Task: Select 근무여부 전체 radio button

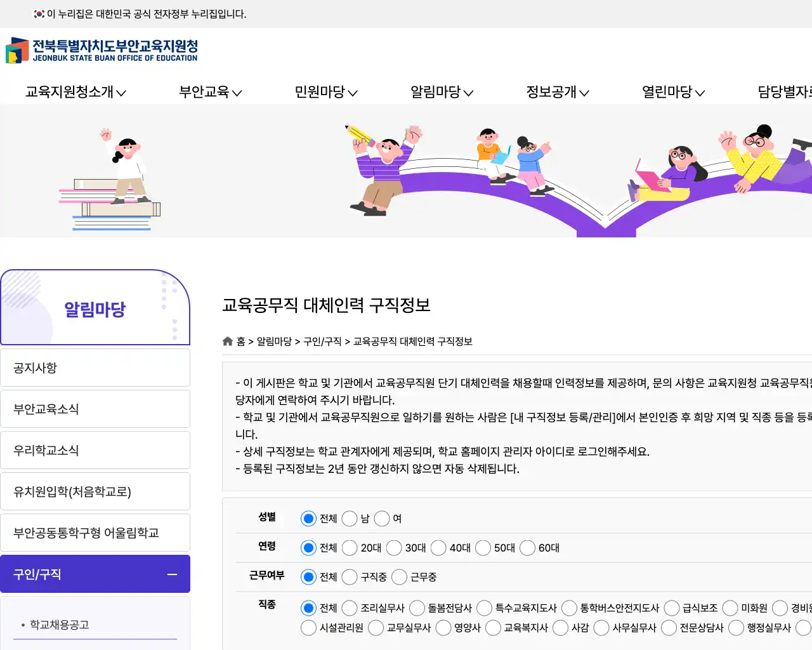Action: point(308,577)
